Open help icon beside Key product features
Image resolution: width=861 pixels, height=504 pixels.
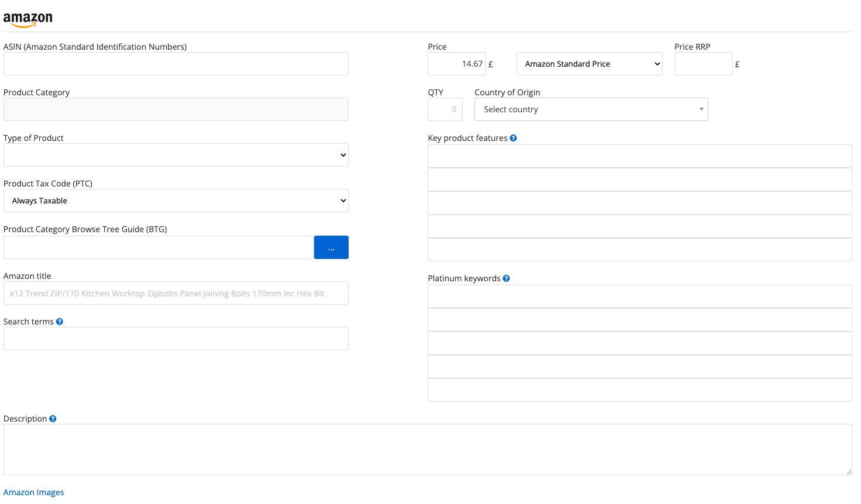click(513, 138)
